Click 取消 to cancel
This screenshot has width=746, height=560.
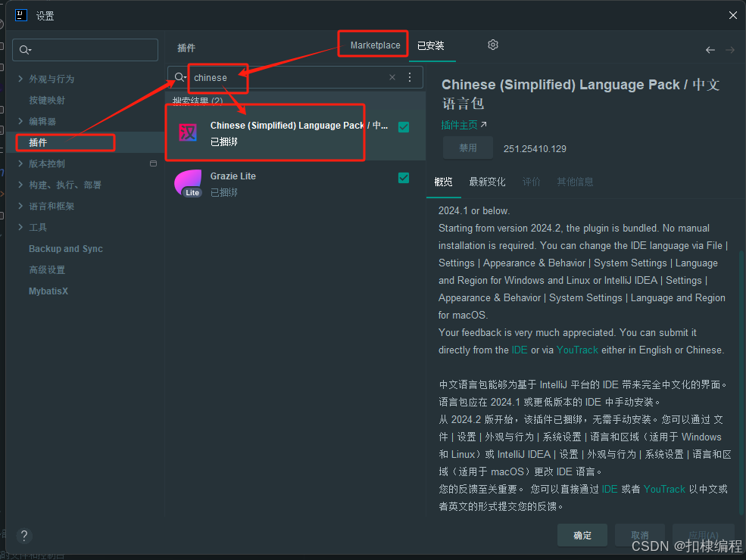pos(640,535)
